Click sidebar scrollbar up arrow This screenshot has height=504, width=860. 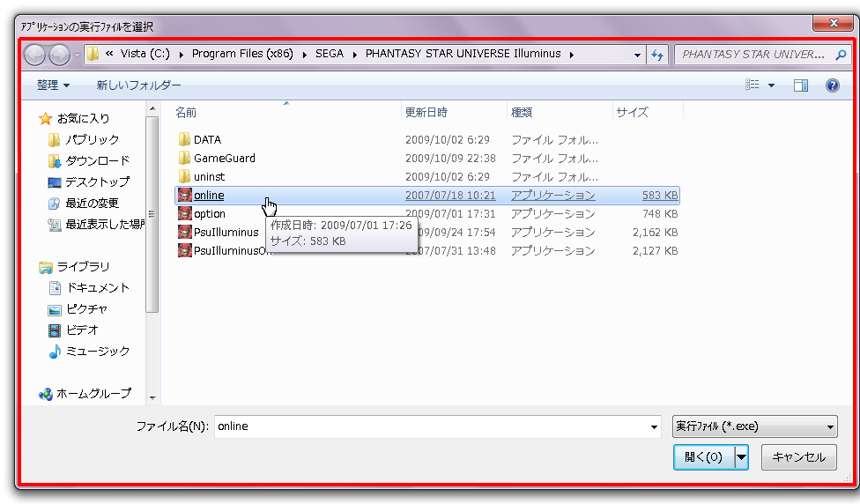pyautogui.click(x=152, y=108)
